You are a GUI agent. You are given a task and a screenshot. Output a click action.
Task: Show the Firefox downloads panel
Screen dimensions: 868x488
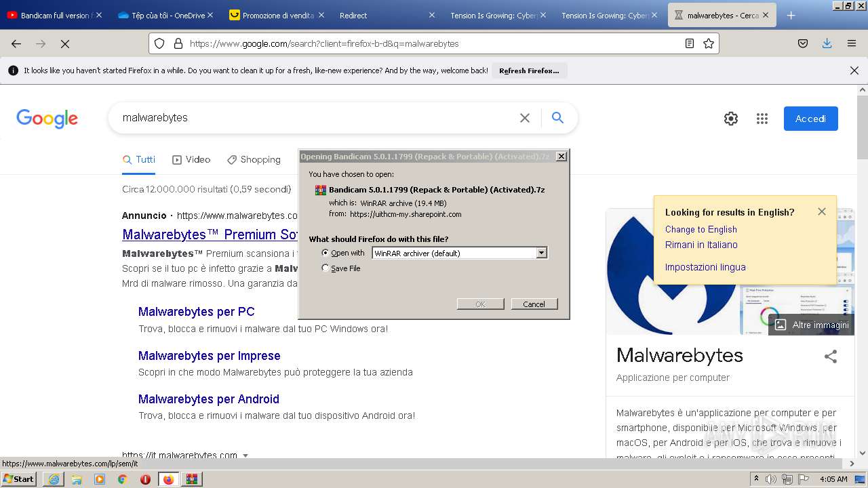(827, 43)
